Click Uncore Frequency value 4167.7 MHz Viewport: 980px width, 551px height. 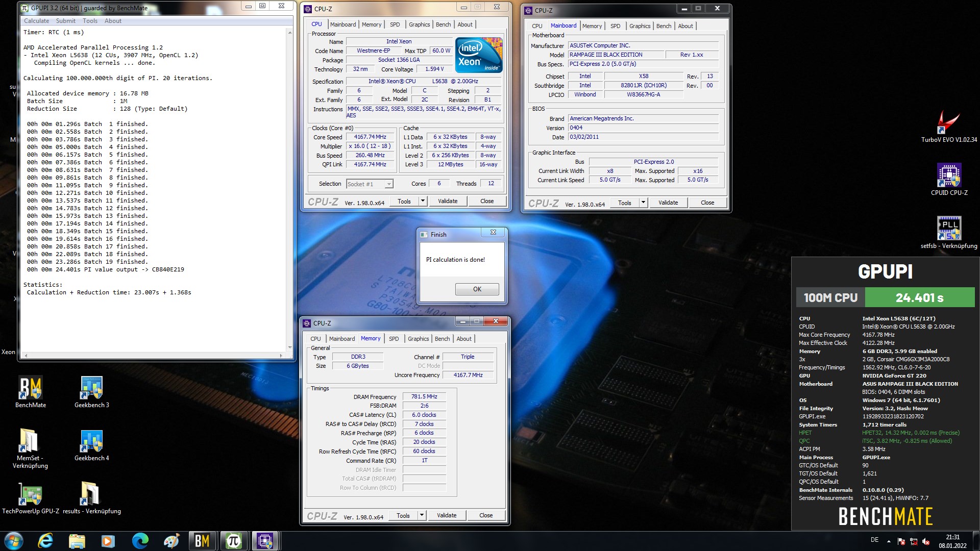point(468,375)
